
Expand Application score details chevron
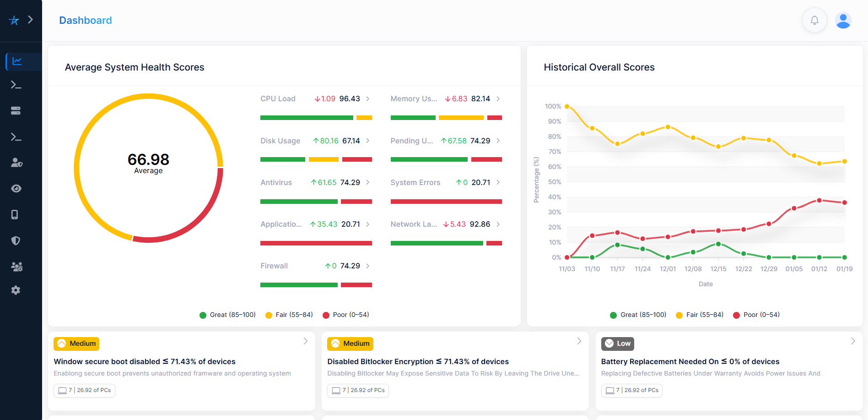coord(368,224)
